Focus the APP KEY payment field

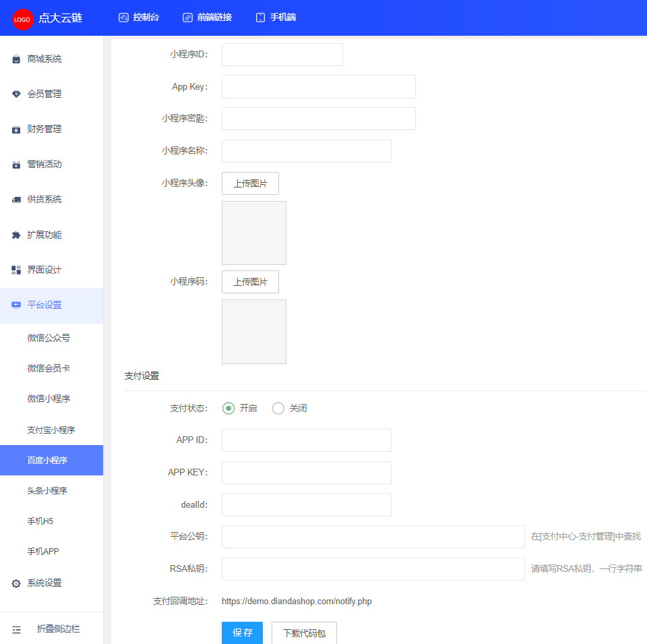(x=307, y=473)
